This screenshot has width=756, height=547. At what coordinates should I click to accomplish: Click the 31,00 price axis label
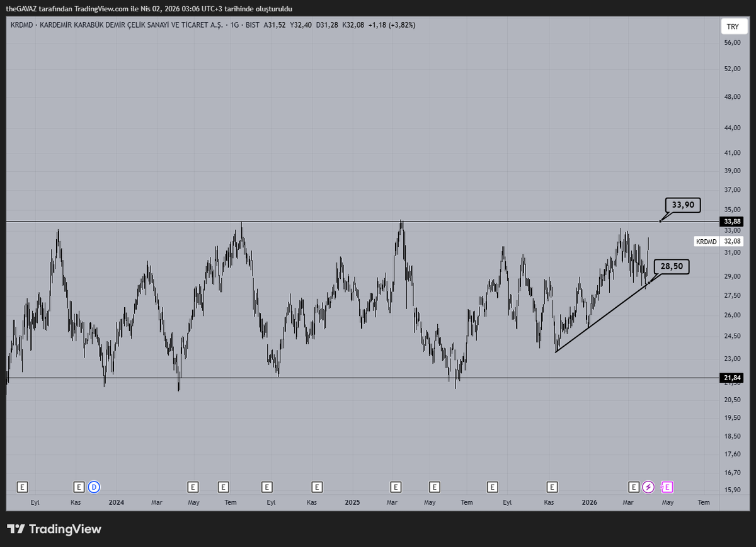point(732,252)
